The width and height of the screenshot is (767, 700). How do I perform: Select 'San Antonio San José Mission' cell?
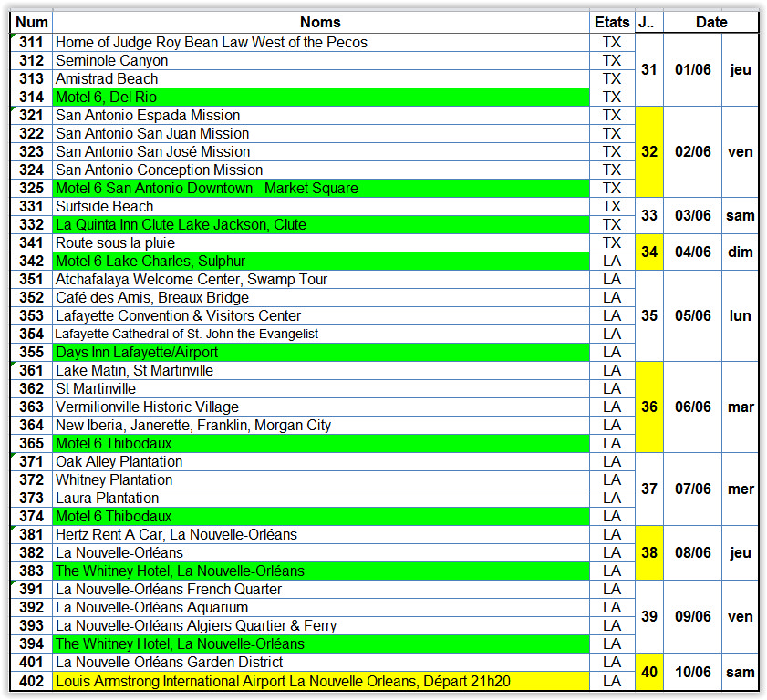tap(321, 151)
